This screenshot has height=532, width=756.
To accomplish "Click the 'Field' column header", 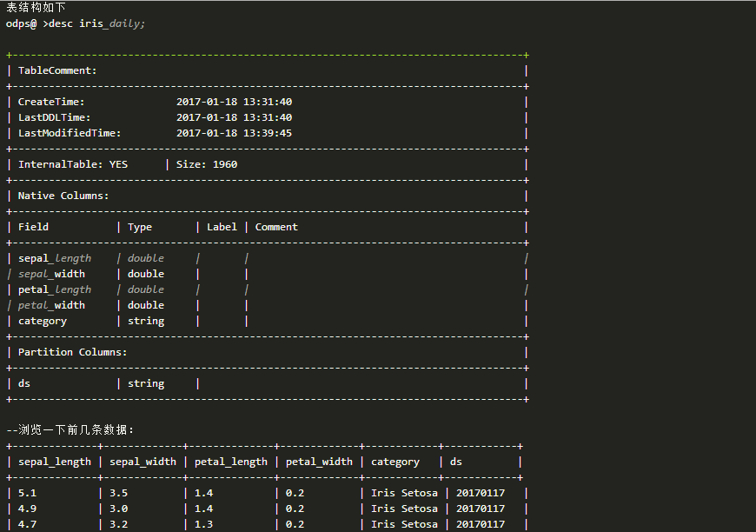I will click(x=33, y=227).
